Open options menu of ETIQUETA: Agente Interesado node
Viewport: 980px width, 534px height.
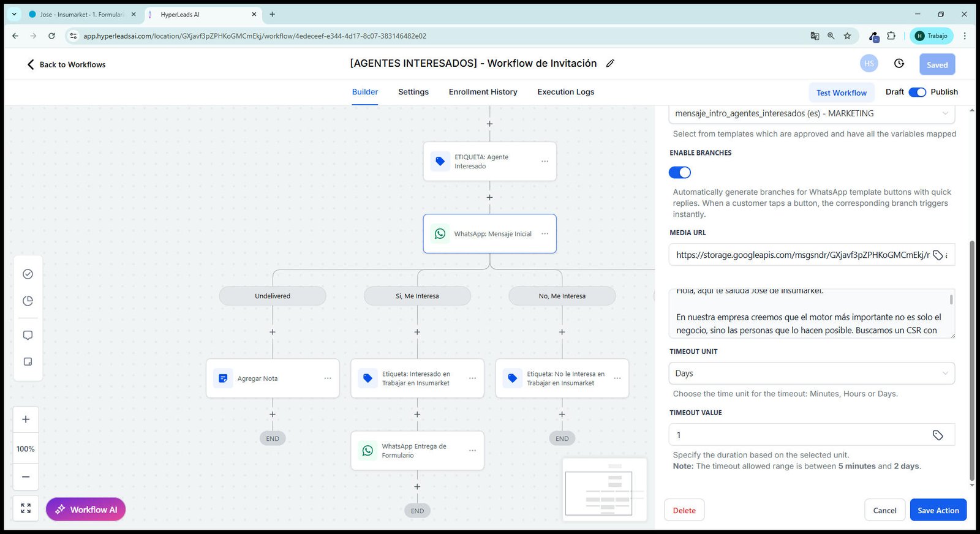545,162
